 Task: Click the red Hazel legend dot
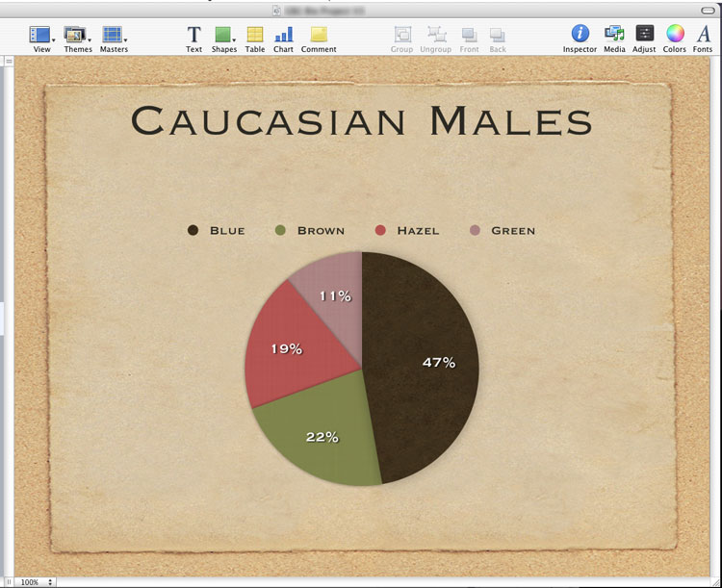[380, 230]
